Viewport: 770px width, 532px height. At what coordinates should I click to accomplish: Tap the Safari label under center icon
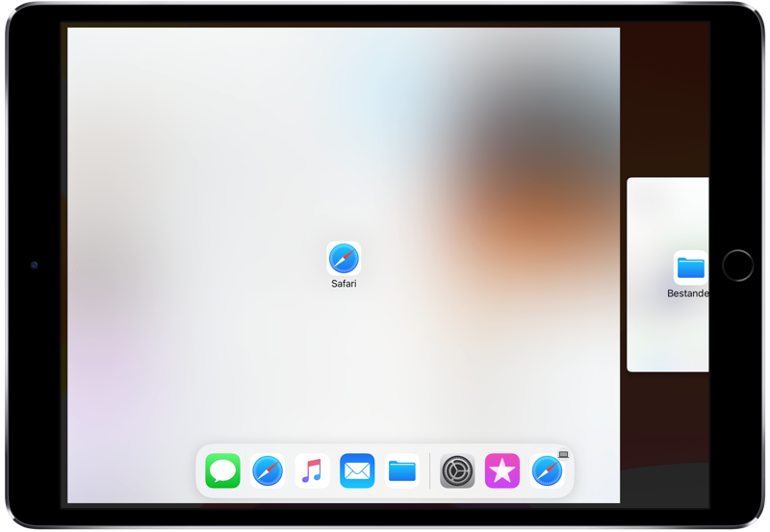click(344, 284)
